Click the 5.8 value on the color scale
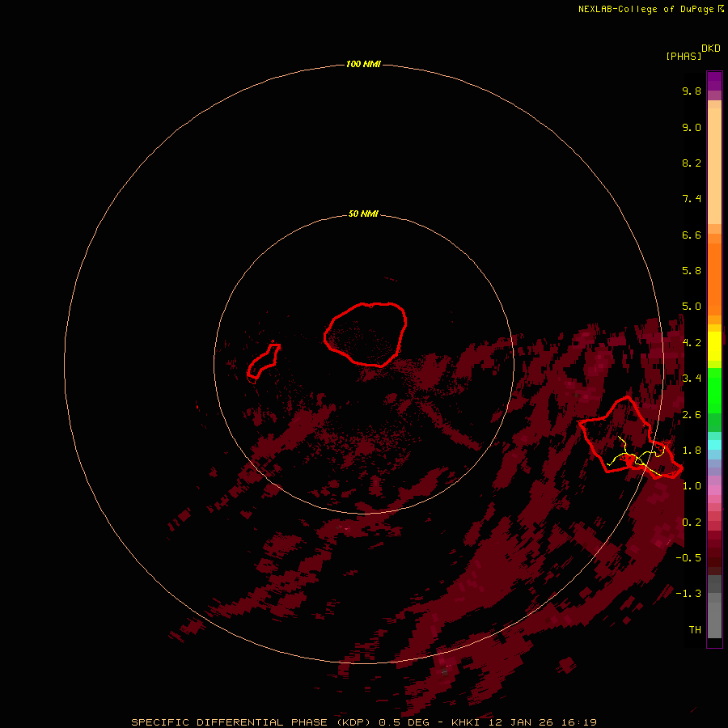 pyautogui.click(x=692, y=271)
